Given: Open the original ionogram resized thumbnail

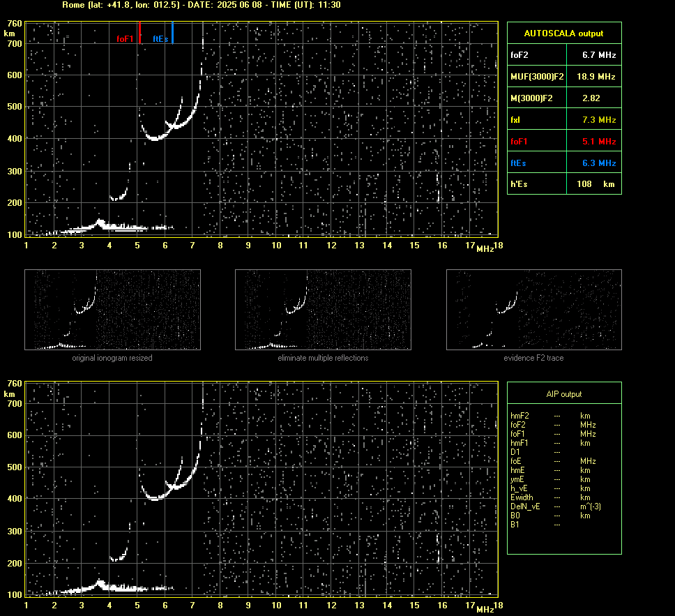Looking at the screenshot, I should [x=112, y=310].
